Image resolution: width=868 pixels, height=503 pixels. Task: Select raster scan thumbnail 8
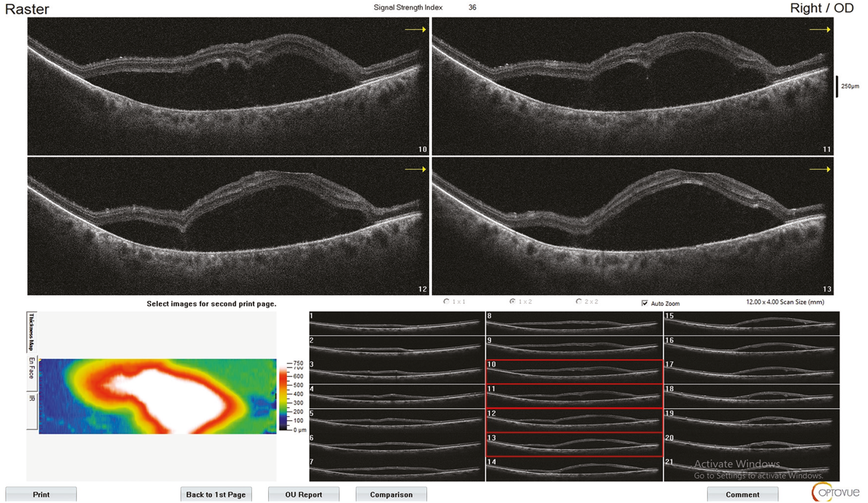point(574,323)
